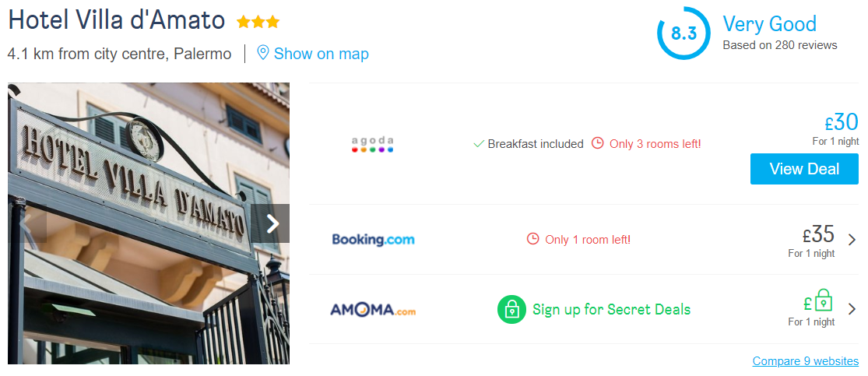Click the Hotel Villa d'Amato photo
The height and width of the screenshot is (376, 868).
(x=149, y=223)
